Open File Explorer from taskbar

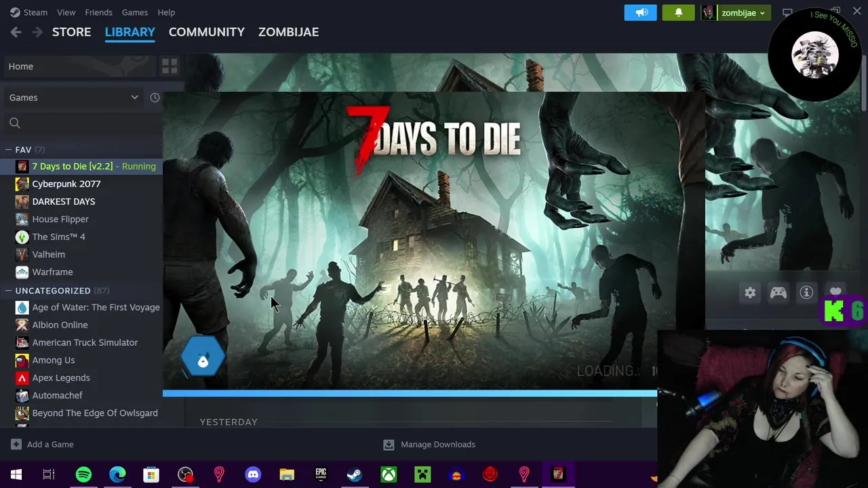[x=287, y=474]
